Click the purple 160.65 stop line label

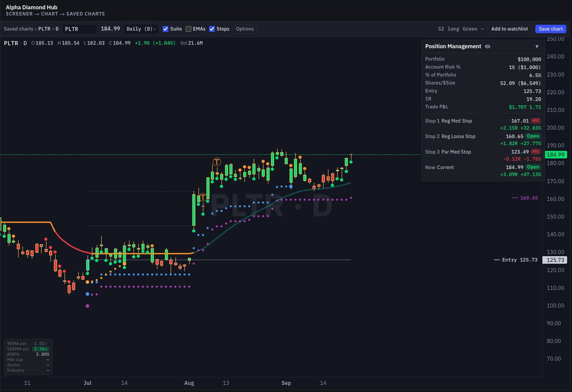point(525,198)
